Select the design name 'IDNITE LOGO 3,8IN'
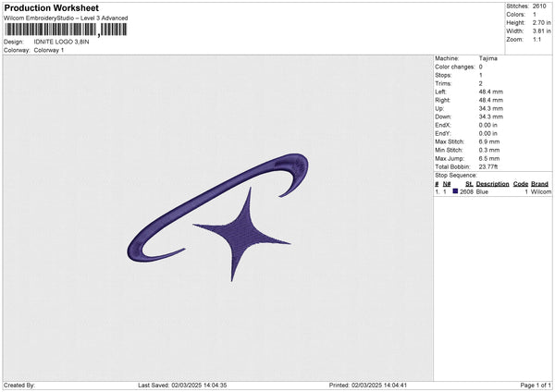 click(62, 42)
